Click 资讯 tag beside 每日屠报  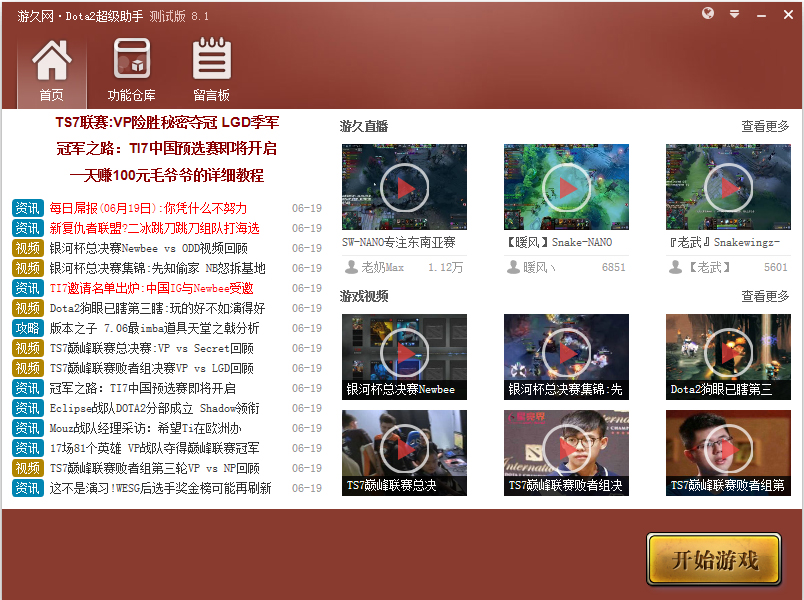pos(28,208)
